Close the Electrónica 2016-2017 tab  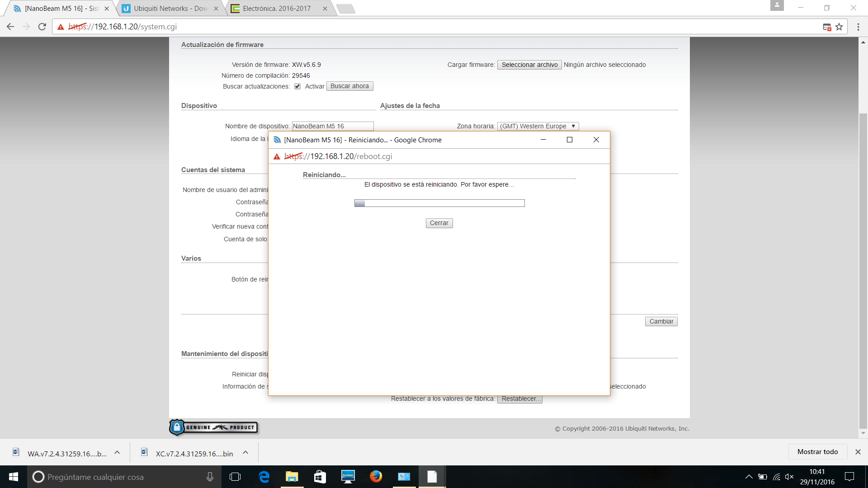[x=325, y=9]
